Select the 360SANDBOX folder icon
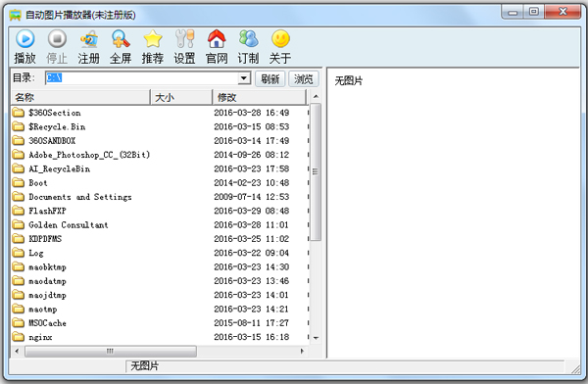Screen dimensions: 588x384 (18, 141)
